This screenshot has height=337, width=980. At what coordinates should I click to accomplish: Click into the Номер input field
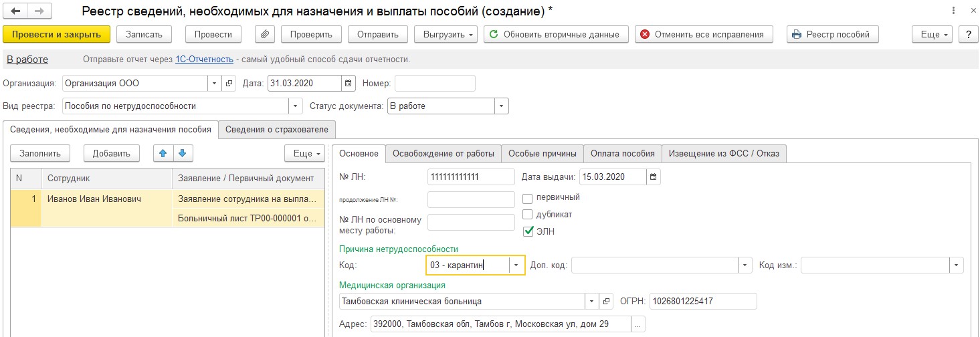(435, 84)
